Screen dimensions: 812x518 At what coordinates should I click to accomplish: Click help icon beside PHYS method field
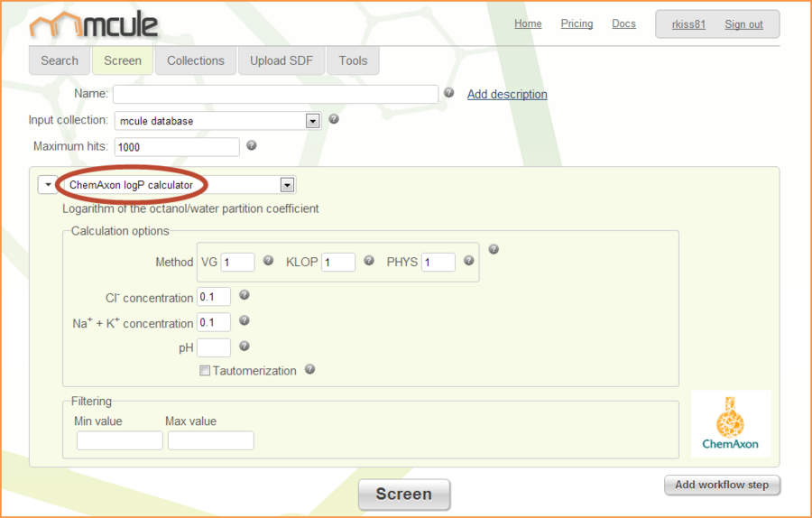click(469, 261)
